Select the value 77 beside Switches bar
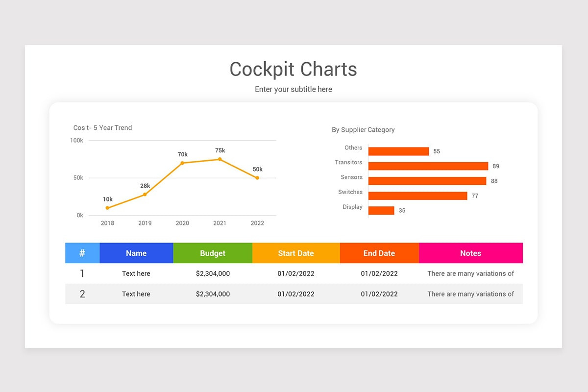The image size is (588, 392). tap(475, 196)
